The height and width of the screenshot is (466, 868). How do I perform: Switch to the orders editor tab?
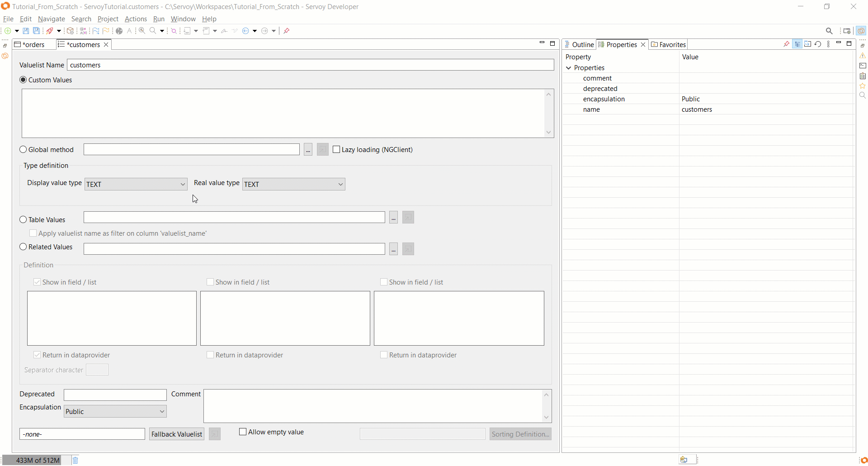(33, 44)
